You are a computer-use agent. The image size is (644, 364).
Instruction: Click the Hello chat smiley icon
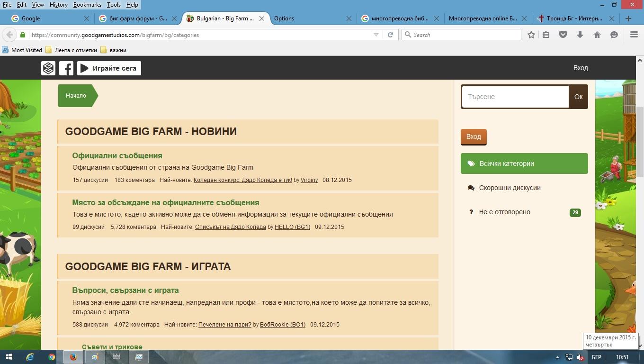(x=614, y=35)
